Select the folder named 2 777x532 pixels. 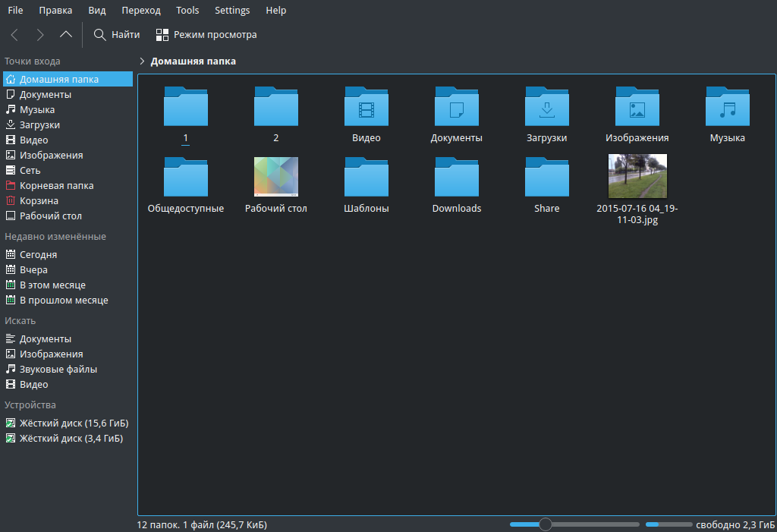(276, 106)
